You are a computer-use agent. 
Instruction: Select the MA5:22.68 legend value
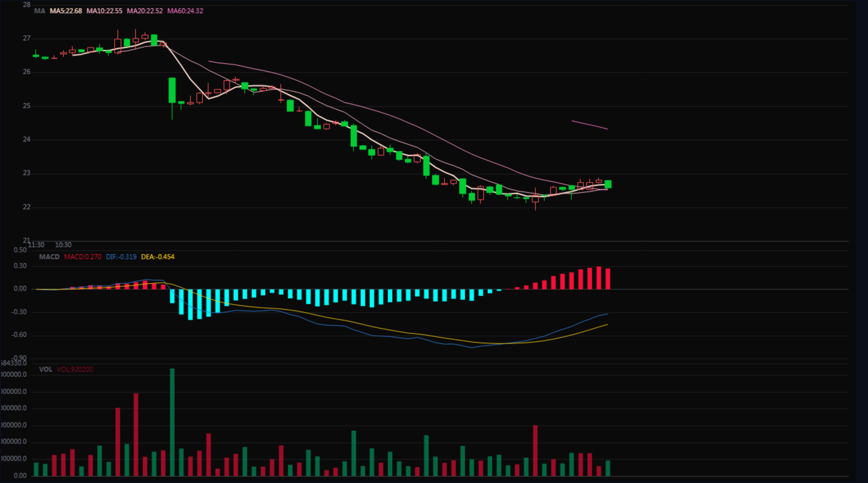(66, 11)
